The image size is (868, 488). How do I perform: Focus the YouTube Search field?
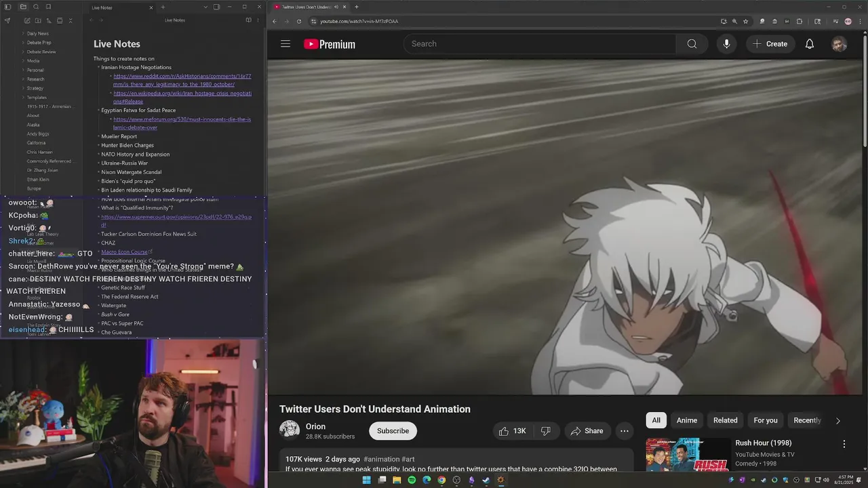(540, 44)
